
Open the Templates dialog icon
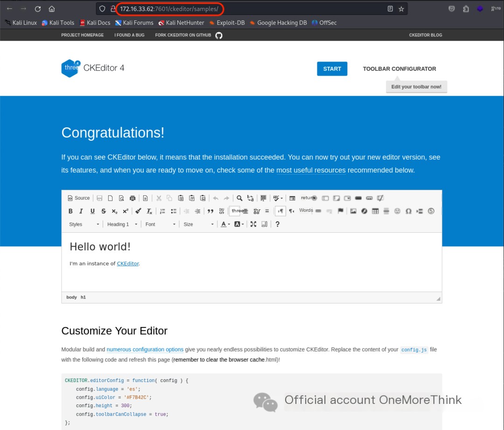click(x=145, y=198)
